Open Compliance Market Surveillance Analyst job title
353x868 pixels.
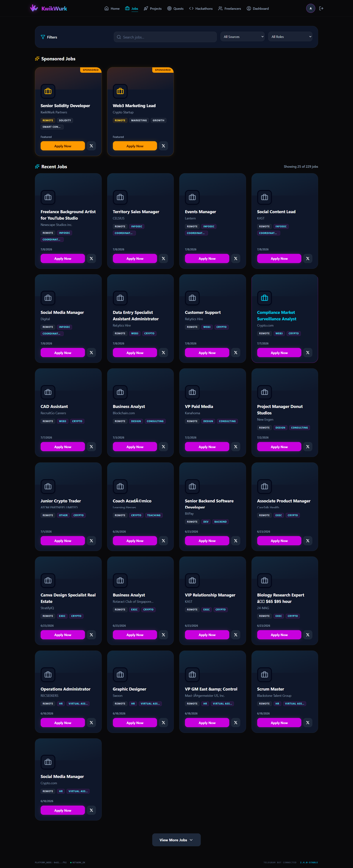tap(277, 316)
